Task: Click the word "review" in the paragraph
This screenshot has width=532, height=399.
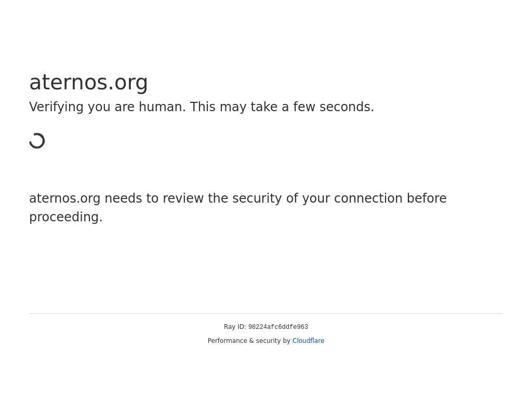Action: (182, 198)
